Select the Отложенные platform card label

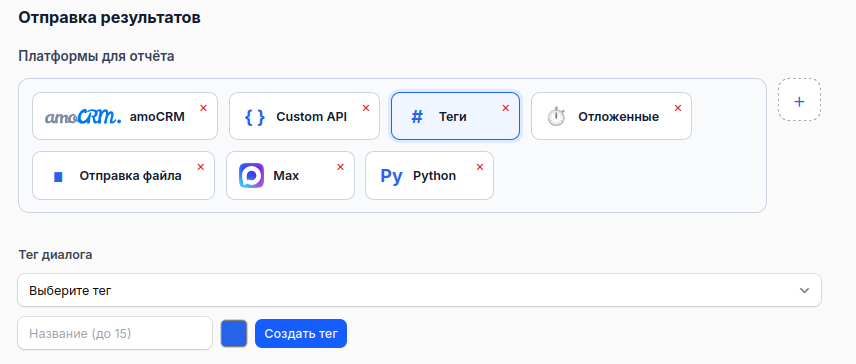[x=619, y=117]
